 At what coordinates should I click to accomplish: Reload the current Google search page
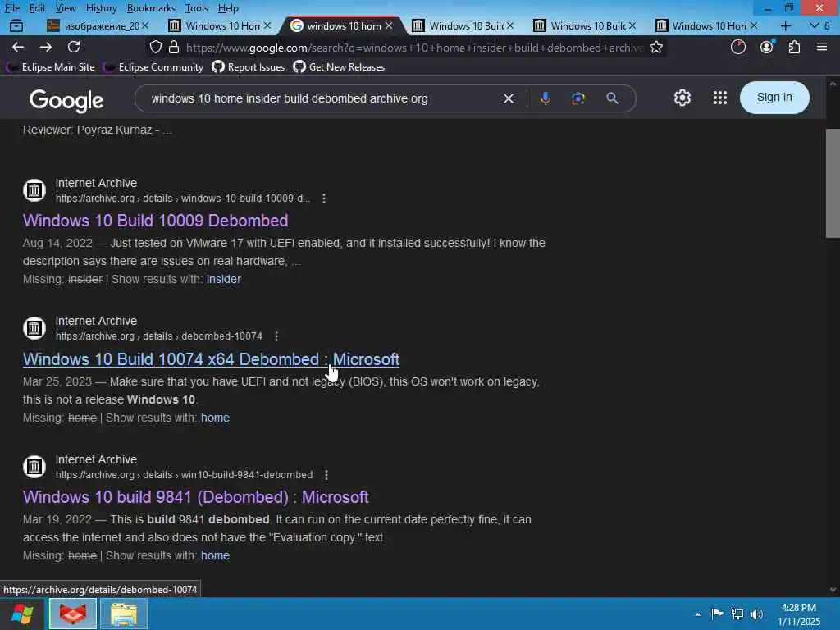(x=74, y=47)
